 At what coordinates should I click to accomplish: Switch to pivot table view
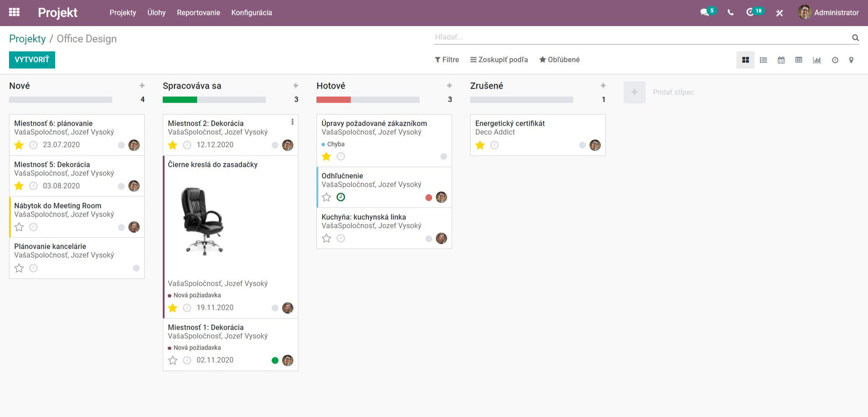click(x=799, y=60)
